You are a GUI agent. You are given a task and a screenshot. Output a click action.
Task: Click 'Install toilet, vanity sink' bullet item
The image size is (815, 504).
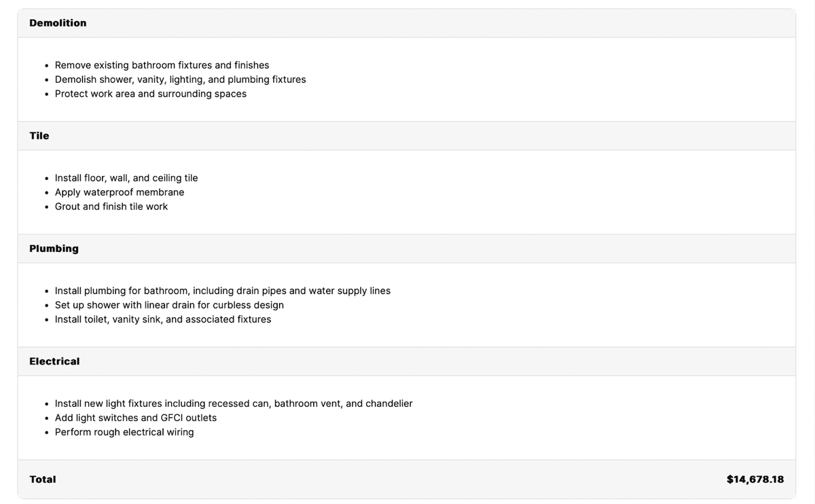coord(163,319)
